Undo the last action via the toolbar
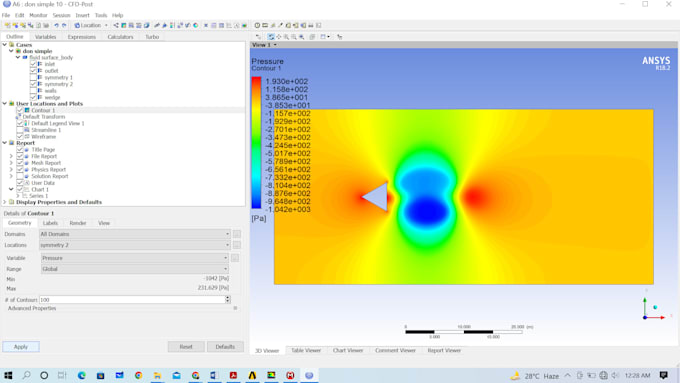Screen dimensions: 680x383 (56, 25)
